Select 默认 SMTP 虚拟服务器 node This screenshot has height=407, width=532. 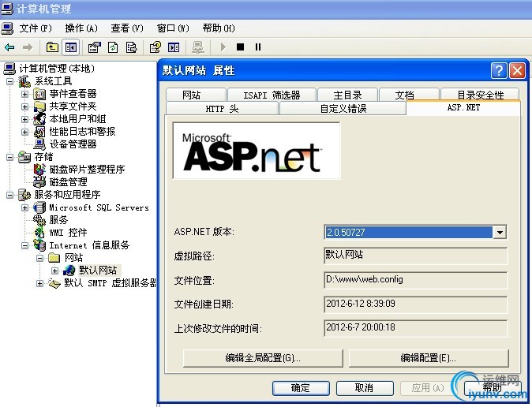111,283
